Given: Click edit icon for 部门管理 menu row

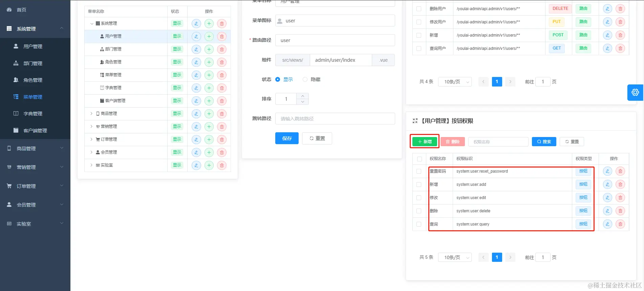Looking at the screenshot, I should point(196,49).
